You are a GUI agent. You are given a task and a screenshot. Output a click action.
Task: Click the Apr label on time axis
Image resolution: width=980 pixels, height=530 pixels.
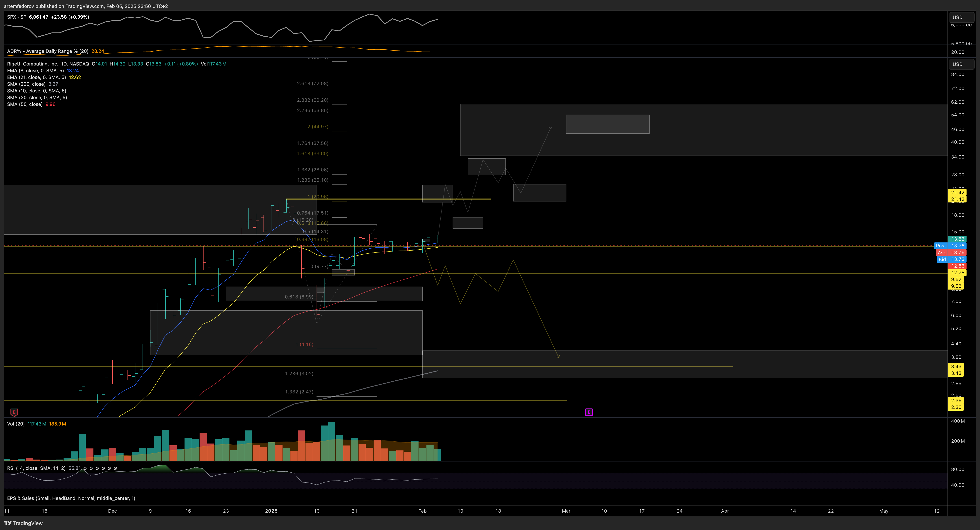pos(725,511)
